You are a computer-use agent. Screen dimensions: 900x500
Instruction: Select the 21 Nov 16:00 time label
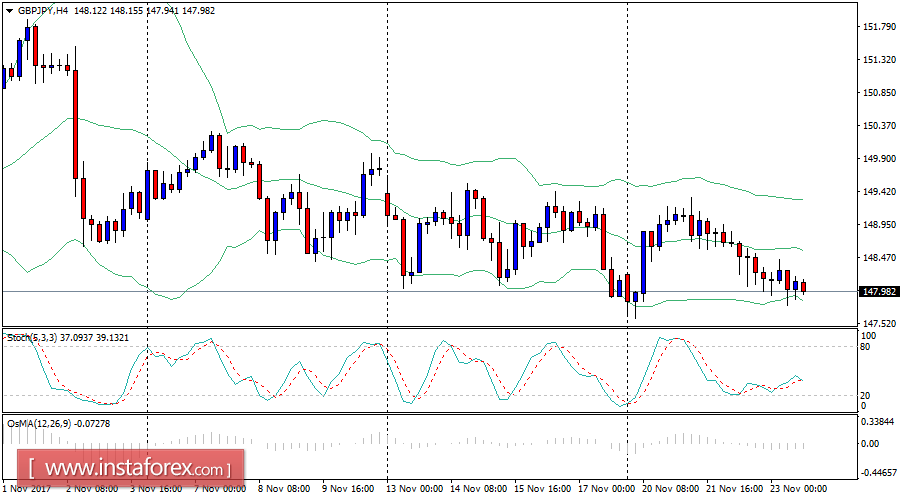[x=735, y=489]
